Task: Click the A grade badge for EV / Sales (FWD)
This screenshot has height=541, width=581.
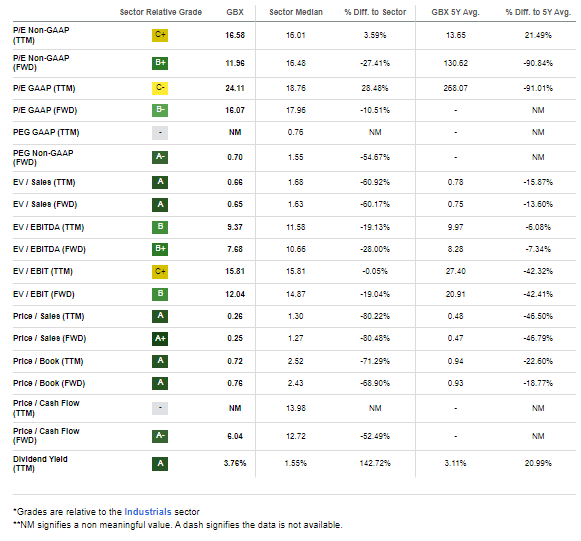Action: click(x=160, y=205)
